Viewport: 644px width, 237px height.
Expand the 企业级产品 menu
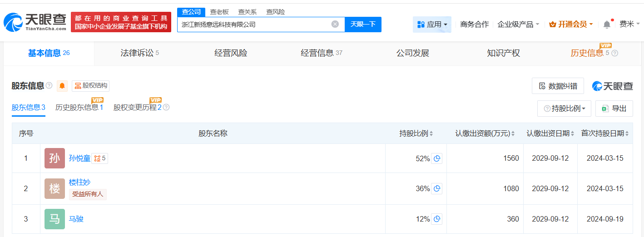[518, 25]
